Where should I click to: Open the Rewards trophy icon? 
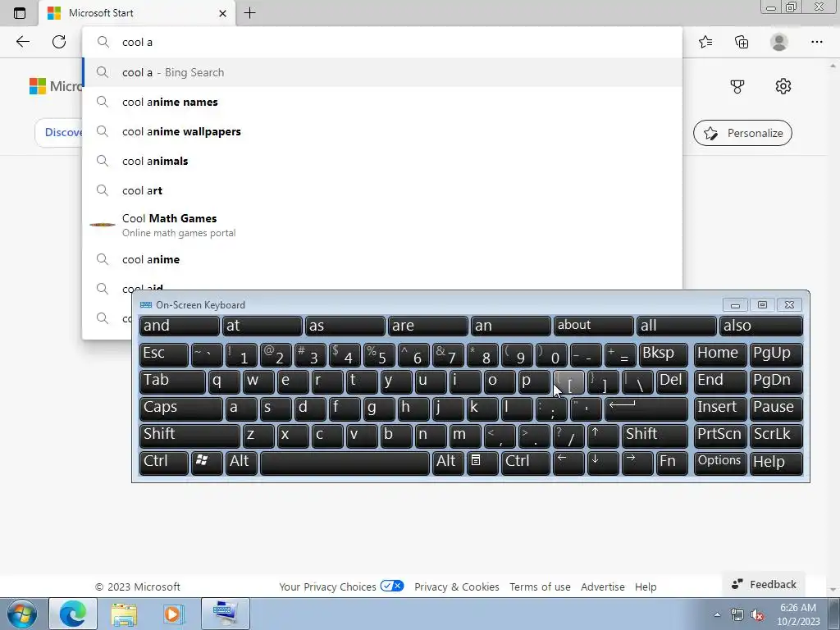pos(737,86)
